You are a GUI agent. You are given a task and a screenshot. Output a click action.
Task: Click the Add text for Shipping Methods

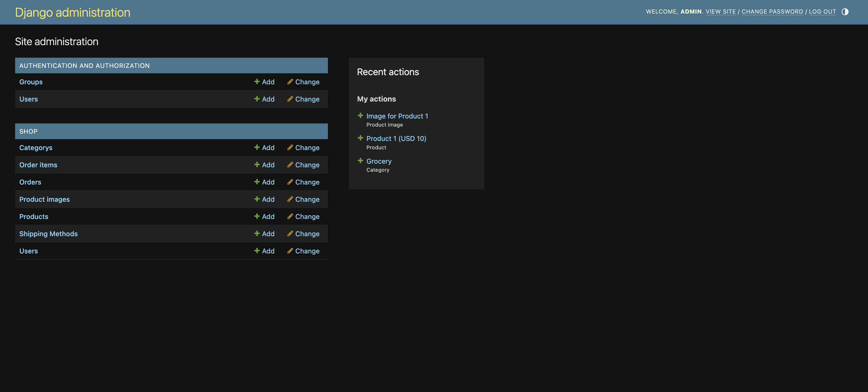(268, 234)
